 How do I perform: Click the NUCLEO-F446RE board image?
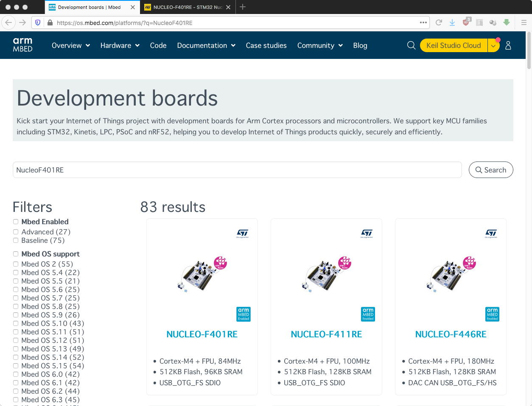coord(451,274)
